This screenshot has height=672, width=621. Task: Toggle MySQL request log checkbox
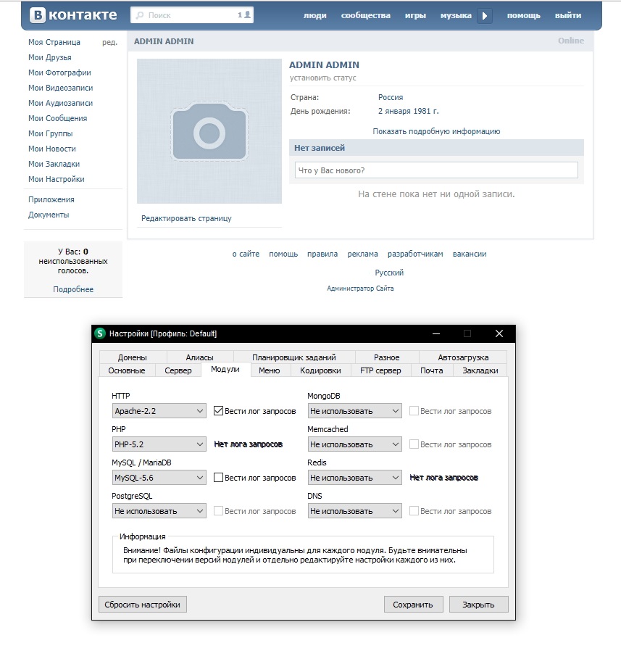(x=218, y=478)
